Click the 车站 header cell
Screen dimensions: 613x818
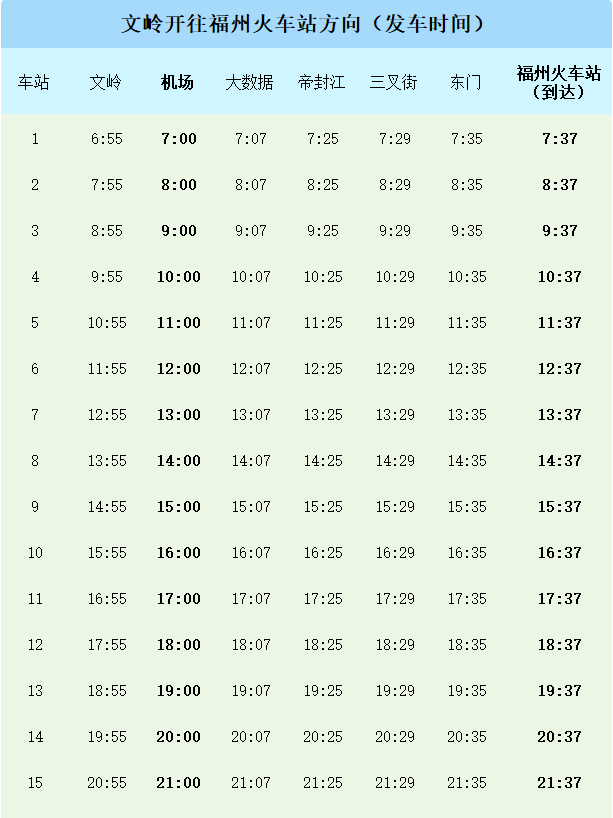33,82
